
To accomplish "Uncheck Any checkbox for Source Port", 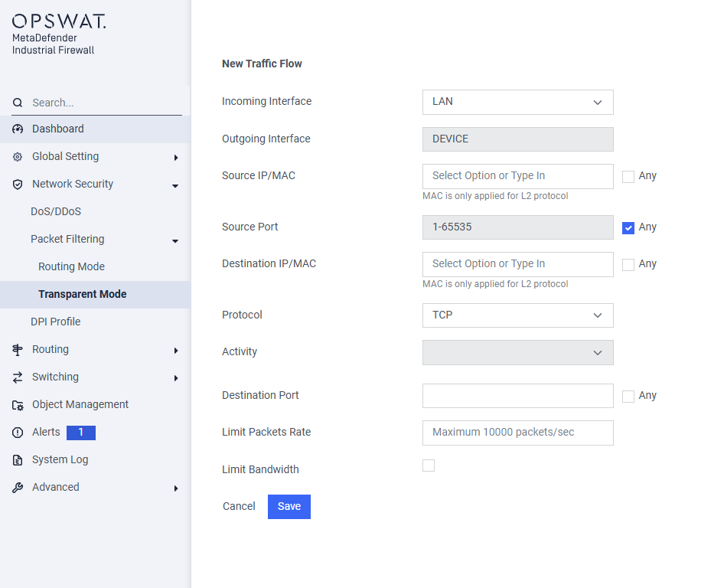I will coord(628,227).
